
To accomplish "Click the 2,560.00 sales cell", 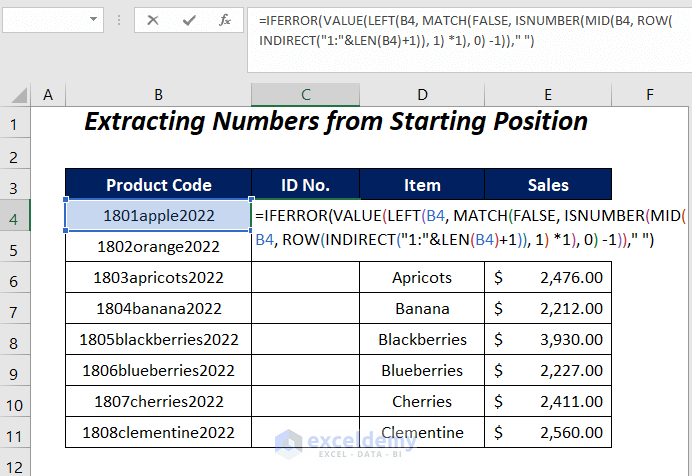I will pos(547,433).
